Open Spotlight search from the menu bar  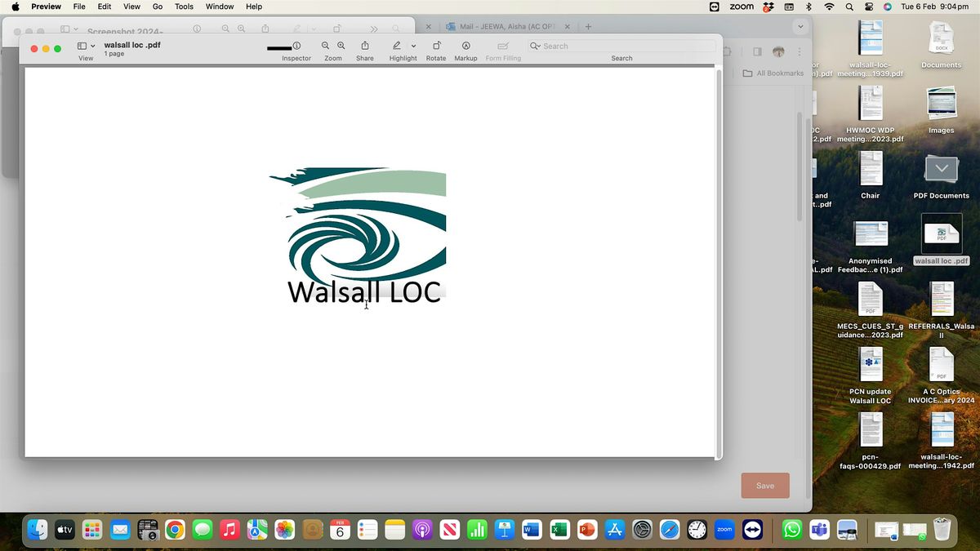tap(849, 7)
